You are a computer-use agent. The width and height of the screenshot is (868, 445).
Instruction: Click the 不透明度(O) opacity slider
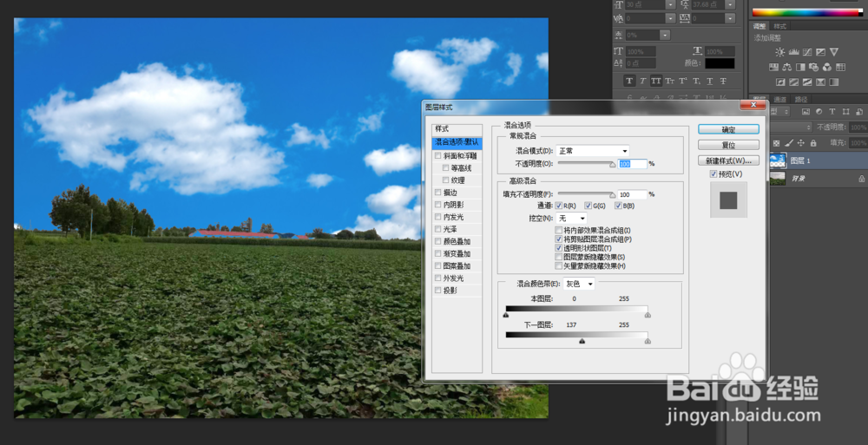point(586,164)
